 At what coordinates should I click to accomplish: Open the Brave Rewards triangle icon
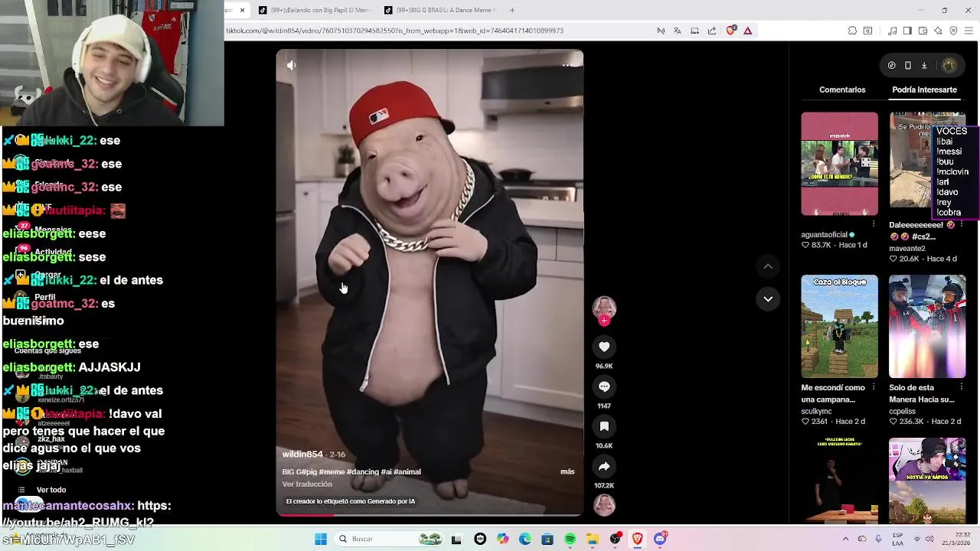click(x=748, y=31)
